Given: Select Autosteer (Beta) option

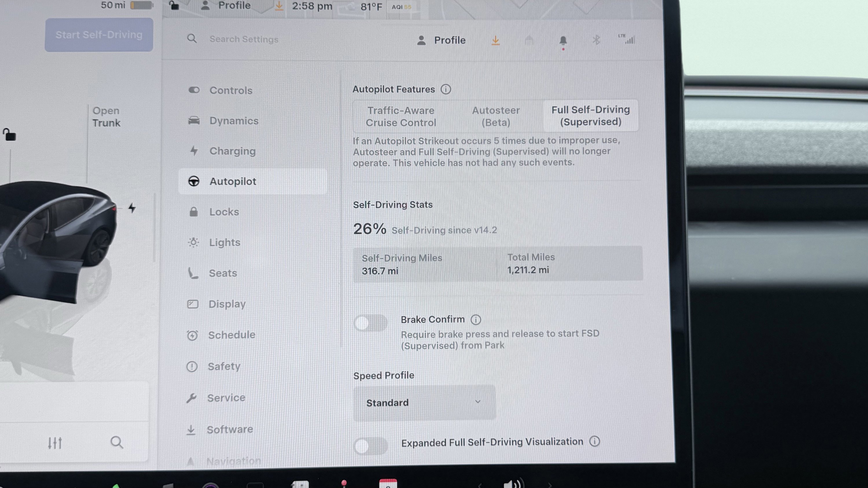Looking at the screenshot, I should [x=496, y=116].
